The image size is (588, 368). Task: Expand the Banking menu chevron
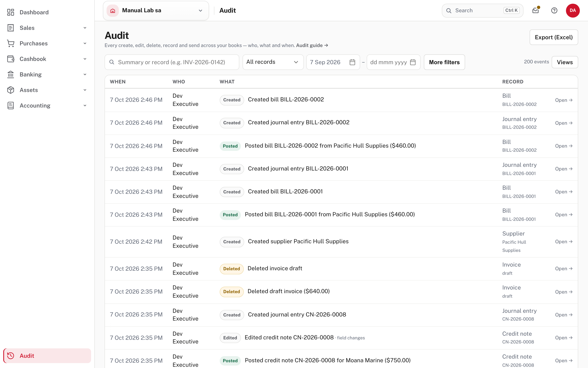pos(85,74)
